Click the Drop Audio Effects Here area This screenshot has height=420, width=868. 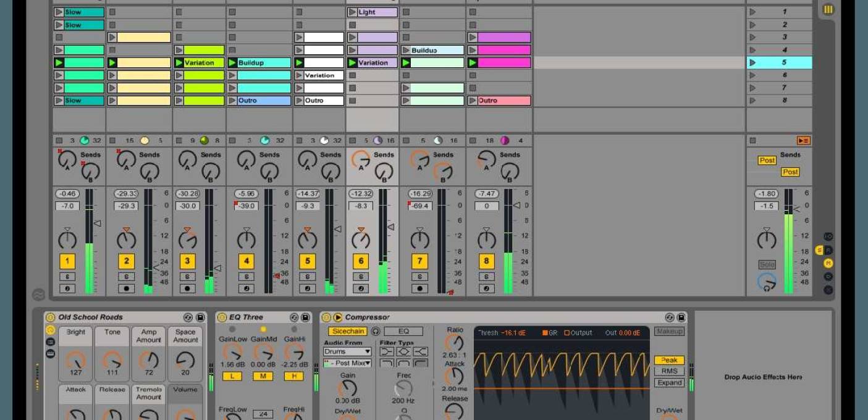click(x=762, y=377)
